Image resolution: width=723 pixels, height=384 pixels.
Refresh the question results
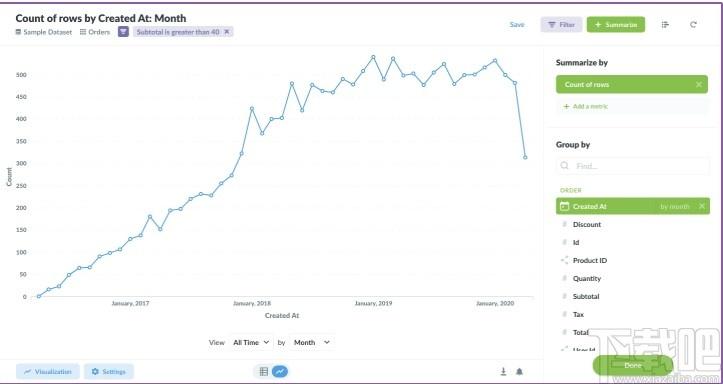(693, 25)
